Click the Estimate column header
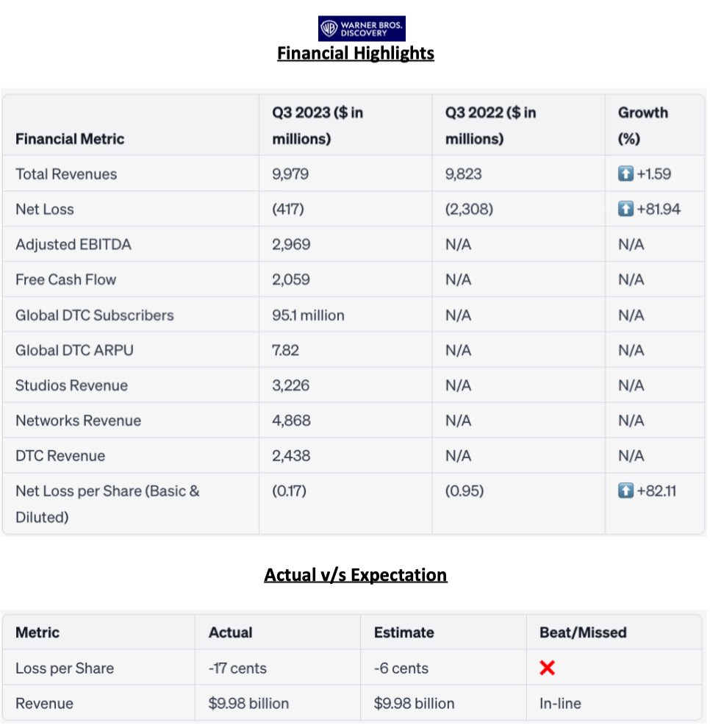 pyautogui.click(x=404, y=632)
